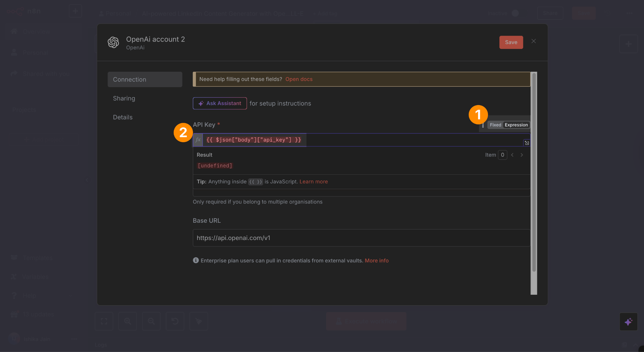Click the Add tag link

325,14
